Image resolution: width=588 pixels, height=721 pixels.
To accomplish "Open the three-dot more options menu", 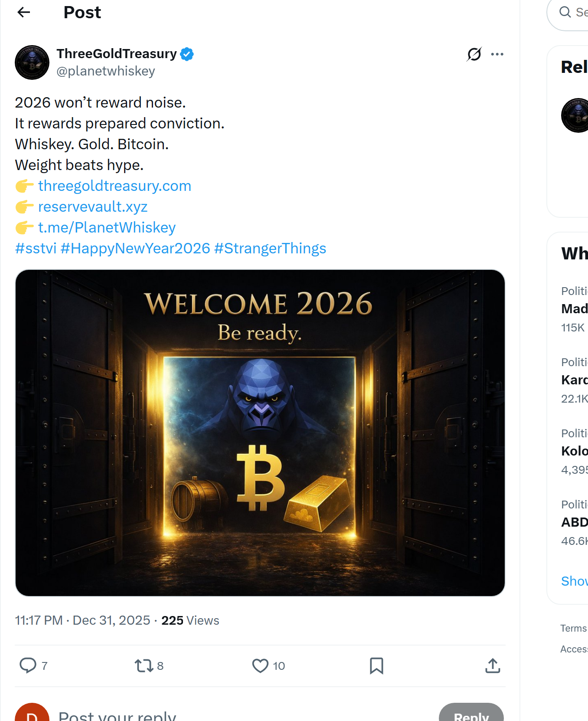I will tap(497, 54).
